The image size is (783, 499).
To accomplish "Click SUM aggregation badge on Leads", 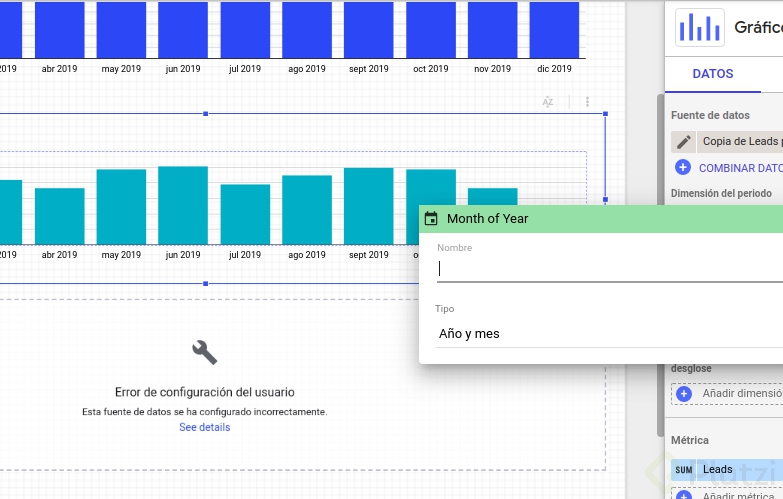I will coord(684,470).
